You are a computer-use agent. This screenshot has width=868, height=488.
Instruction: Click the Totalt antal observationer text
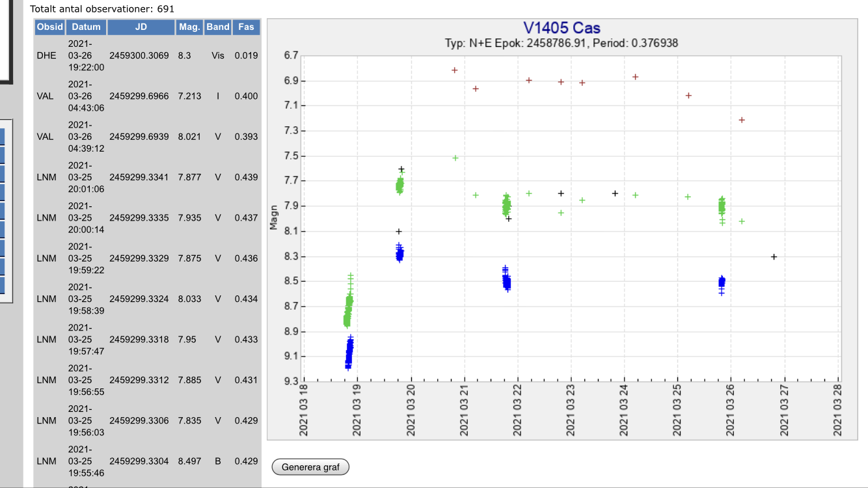click(x=102, y=9)
